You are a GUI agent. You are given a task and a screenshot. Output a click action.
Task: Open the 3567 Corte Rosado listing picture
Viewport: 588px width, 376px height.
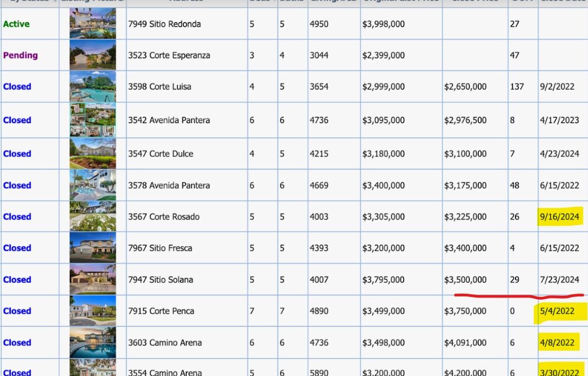(93, 216)
